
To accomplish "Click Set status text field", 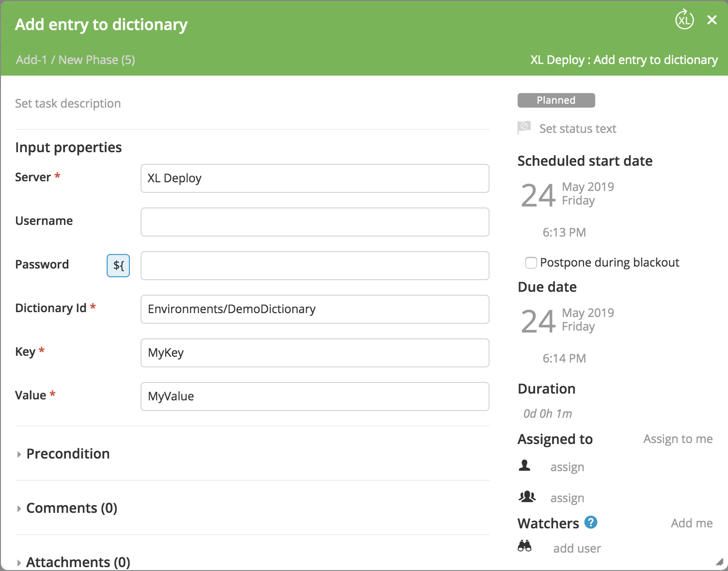I will [x=578, y=128].
